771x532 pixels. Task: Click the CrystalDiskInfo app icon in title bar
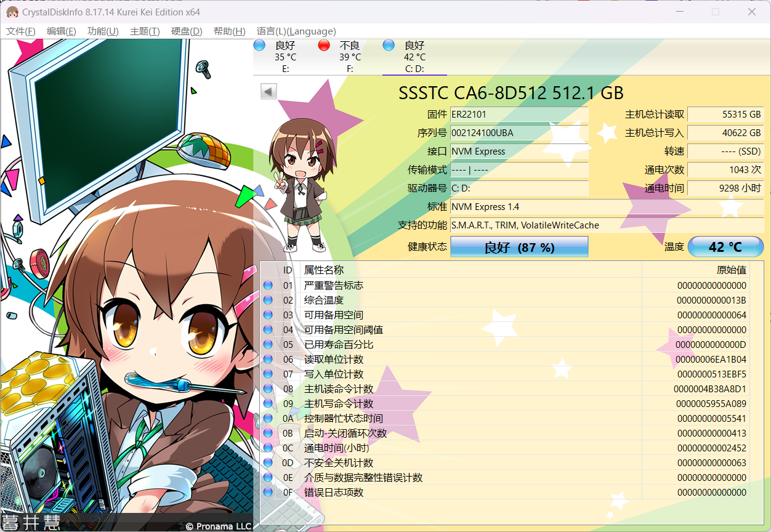(12, 12)
